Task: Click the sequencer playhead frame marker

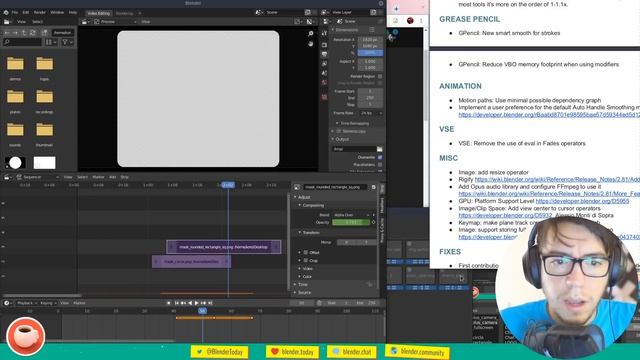Action: coord(228,185)
